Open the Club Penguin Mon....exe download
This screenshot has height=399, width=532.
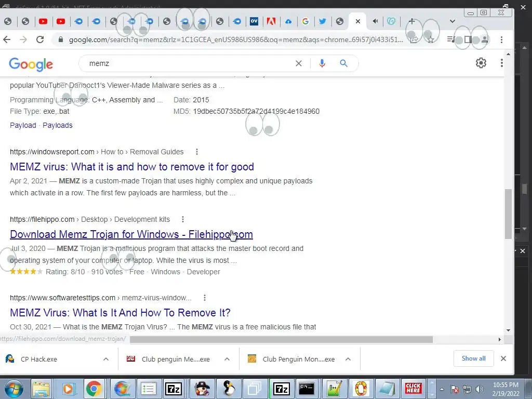(x=291, y=359)
